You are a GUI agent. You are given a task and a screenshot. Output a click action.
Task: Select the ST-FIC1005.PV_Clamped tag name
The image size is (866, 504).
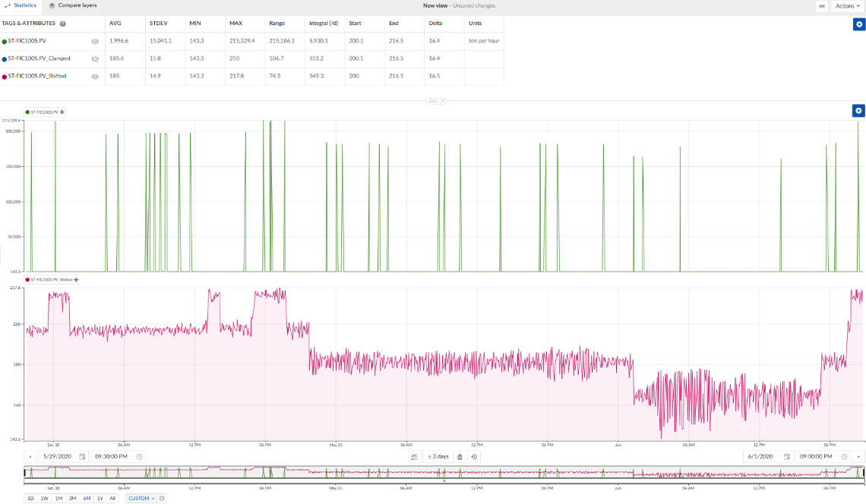click(x=40, y=58)
